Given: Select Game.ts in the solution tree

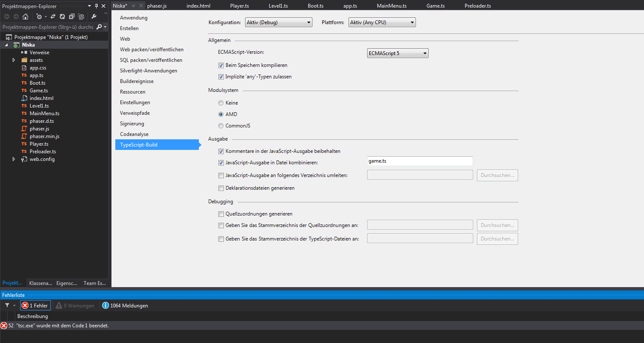Looking at the screenshot, I should pyautogui.click(x=39, y=91).
